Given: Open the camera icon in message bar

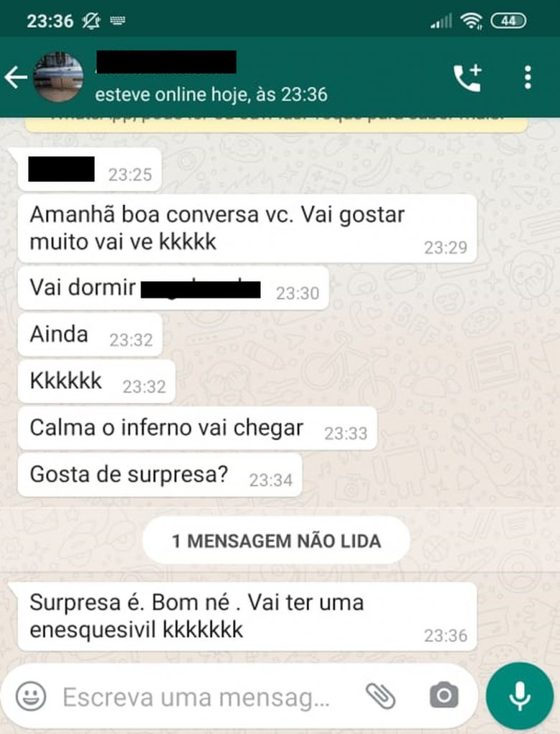Looking at the screenshot, I should point(444,695).
